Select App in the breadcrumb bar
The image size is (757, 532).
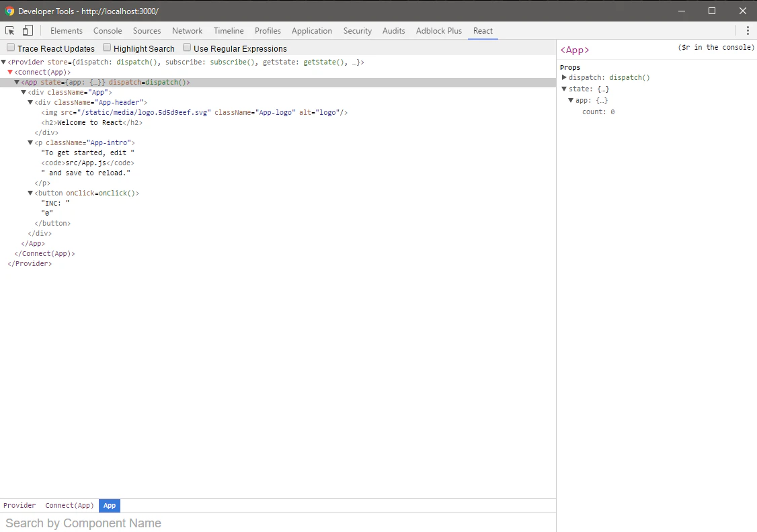(110, 506)
